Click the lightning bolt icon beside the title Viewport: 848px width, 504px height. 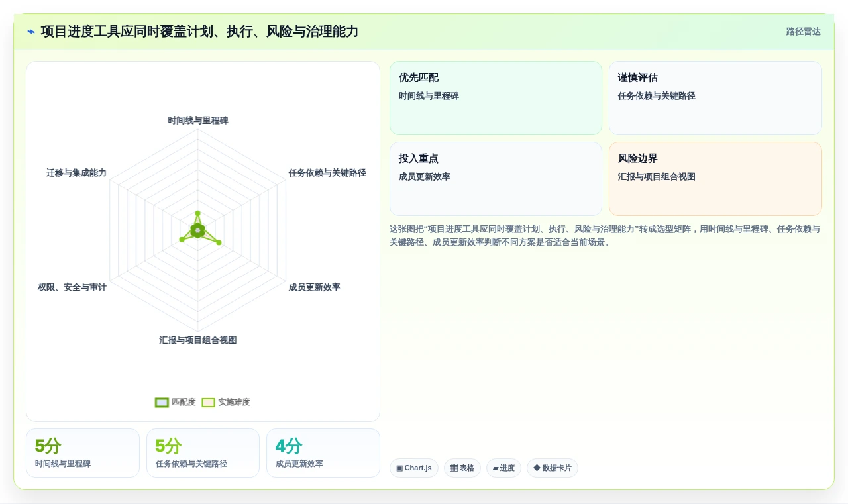(31, 32)
